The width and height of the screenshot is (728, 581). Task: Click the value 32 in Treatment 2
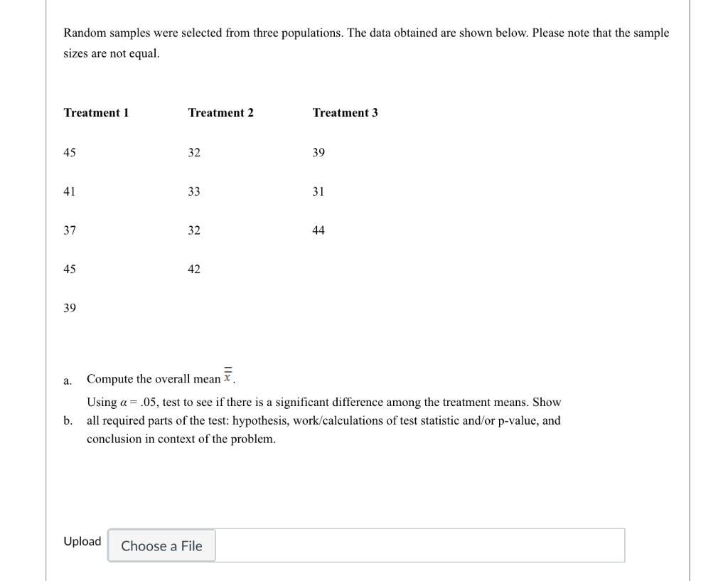pyautogui.click(x=193, y=152)
